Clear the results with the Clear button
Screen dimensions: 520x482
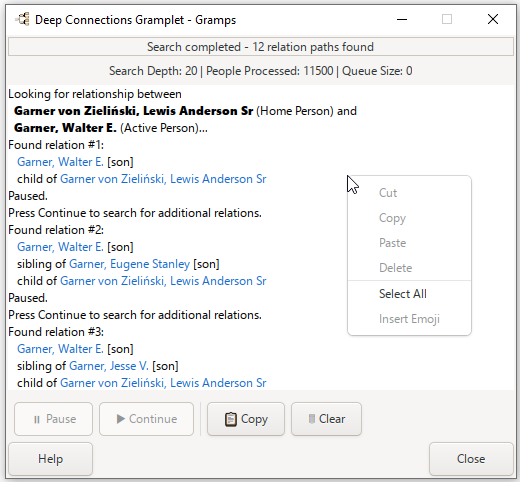[x=326, y=419]
